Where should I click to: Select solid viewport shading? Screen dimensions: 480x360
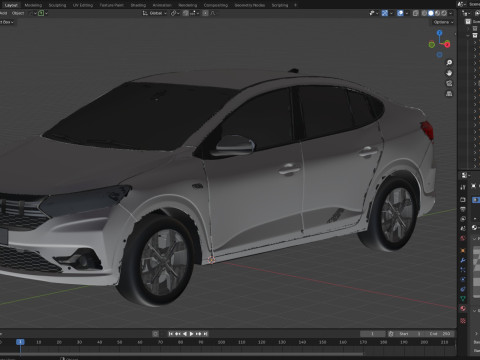(x=431, y=13)
